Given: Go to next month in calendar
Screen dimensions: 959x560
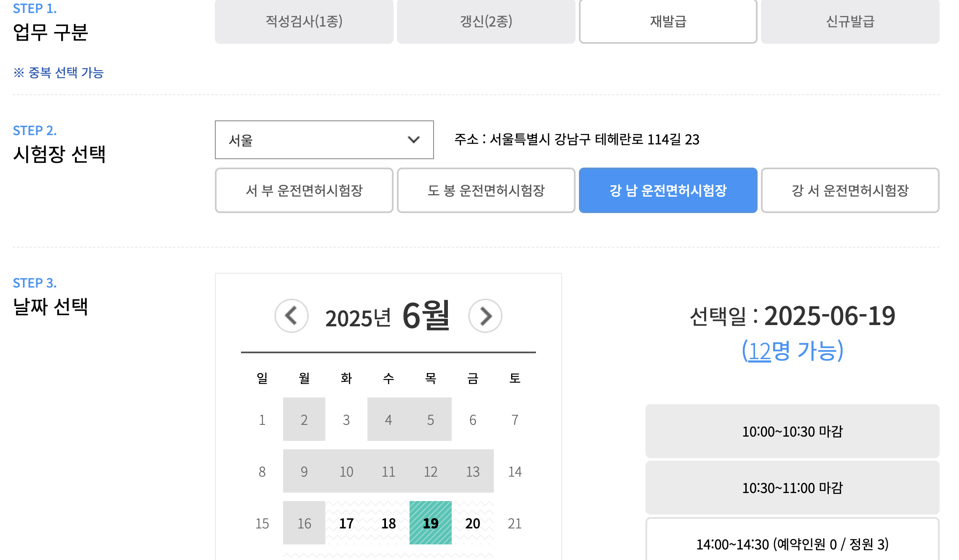Looking at the screenshot, I should (x=485, y=317).
